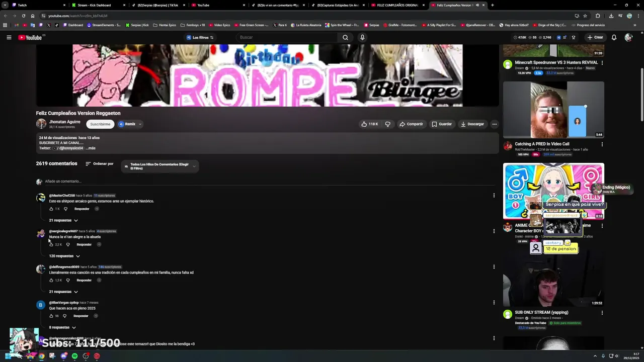
Task: Dislike the video with thumbs down
Action: coord(387,124)
